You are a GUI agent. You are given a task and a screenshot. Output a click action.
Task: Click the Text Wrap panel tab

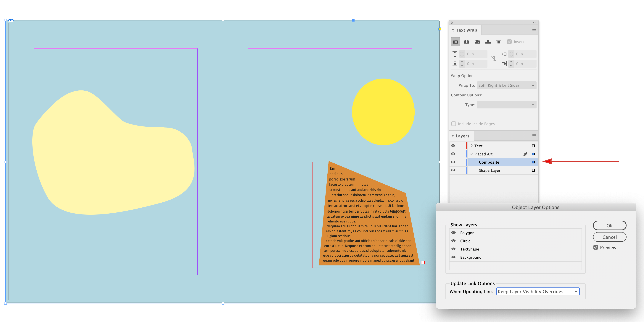click(466, 30)
